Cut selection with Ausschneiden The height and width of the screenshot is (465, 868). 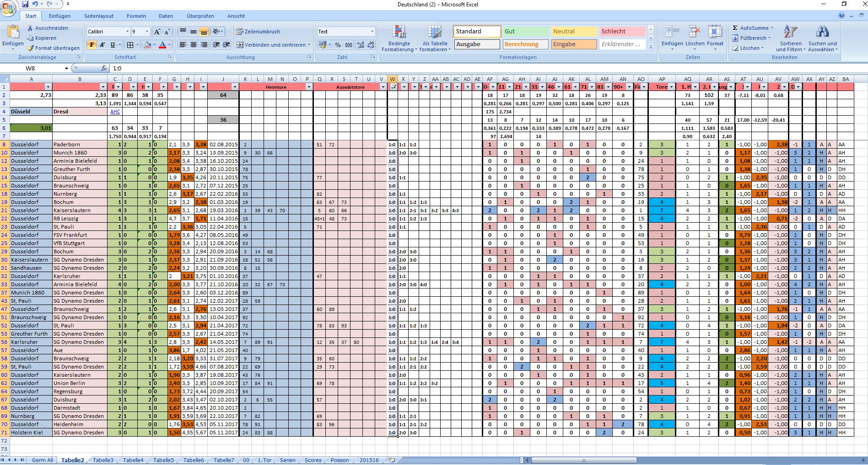point(48,28)
